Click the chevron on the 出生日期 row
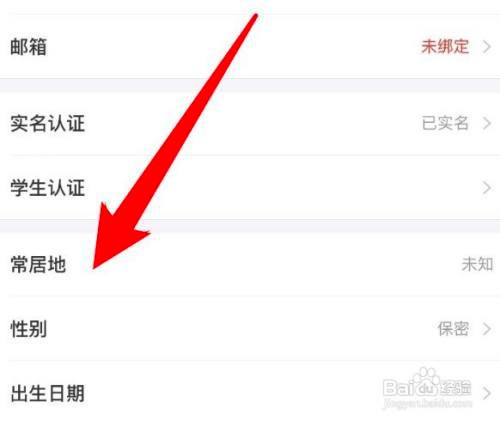This screenshot has height=421, width=500. pyautogui.click(x=487, y=393)
